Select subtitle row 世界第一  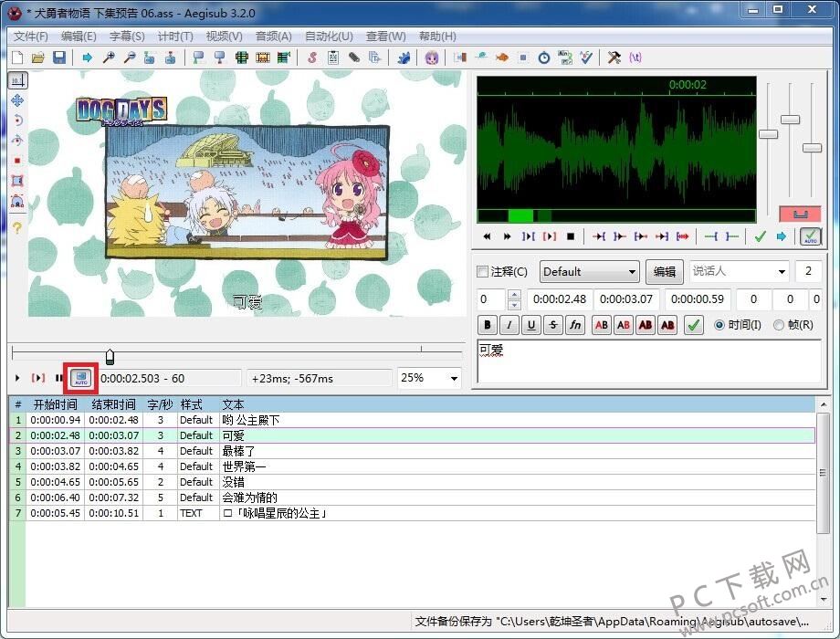412,466
